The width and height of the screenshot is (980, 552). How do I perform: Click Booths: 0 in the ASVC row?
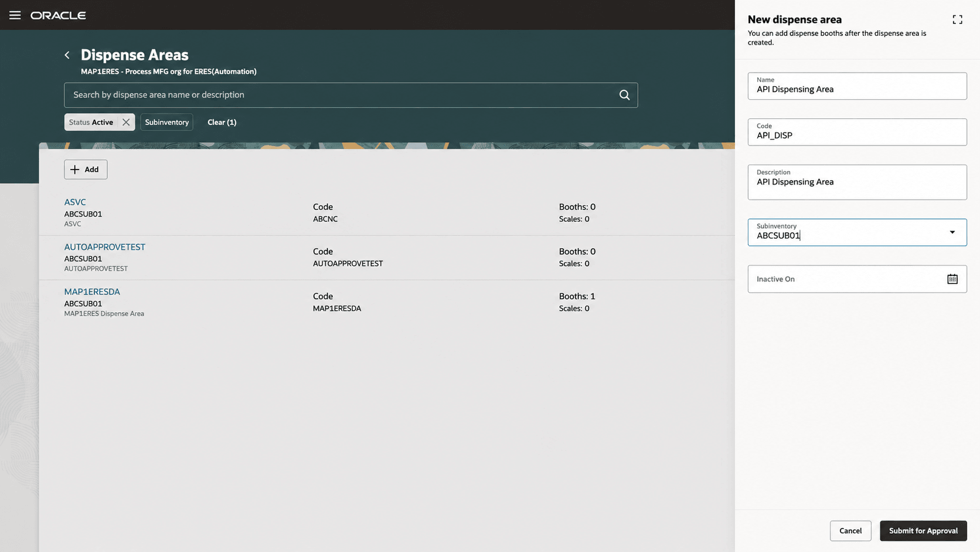(x=577, y=206)
